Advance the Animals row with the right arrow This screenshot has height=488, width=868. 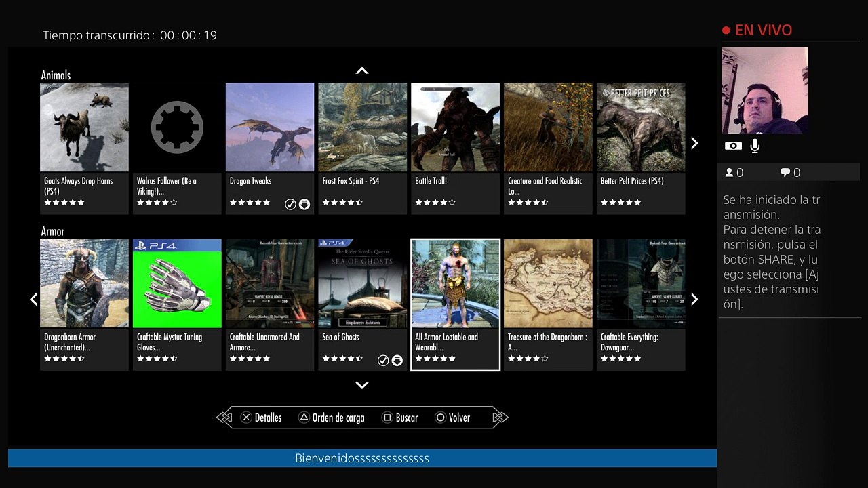click(x=694, y=143)
